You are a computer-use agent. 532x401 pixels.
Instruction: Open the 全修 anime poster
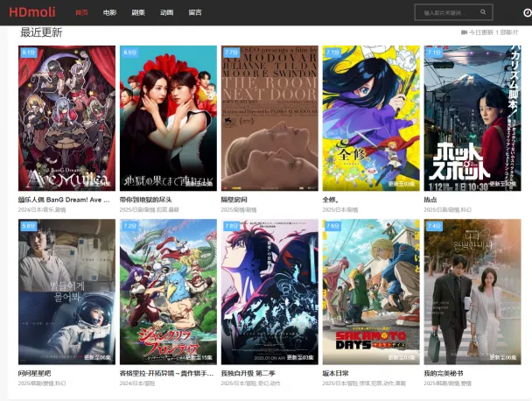pyautogui.click(x=371, y=118)
